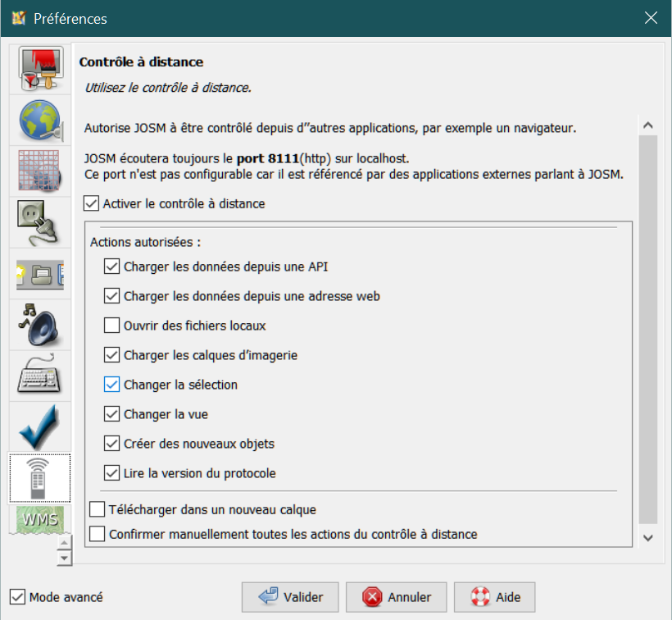Untick 'Changer la sélection' checkbox

click(x=112, y=385)
